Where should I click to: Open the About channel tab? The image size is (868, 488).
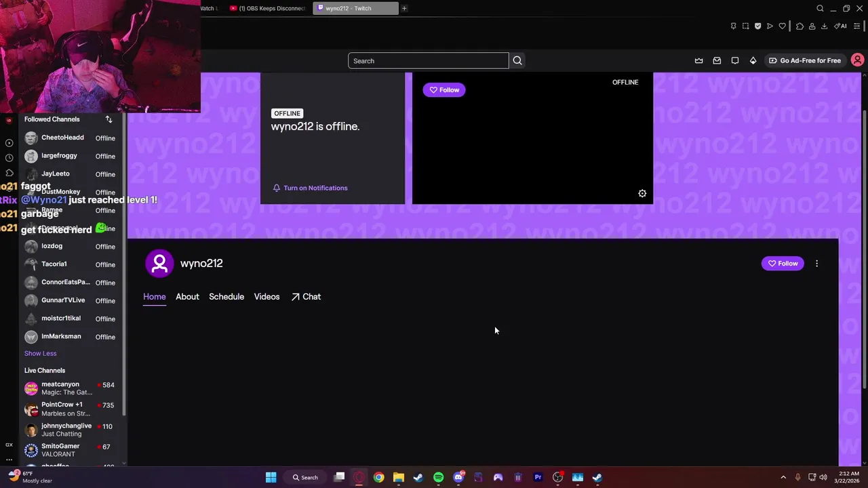click(x=187, y=297)
